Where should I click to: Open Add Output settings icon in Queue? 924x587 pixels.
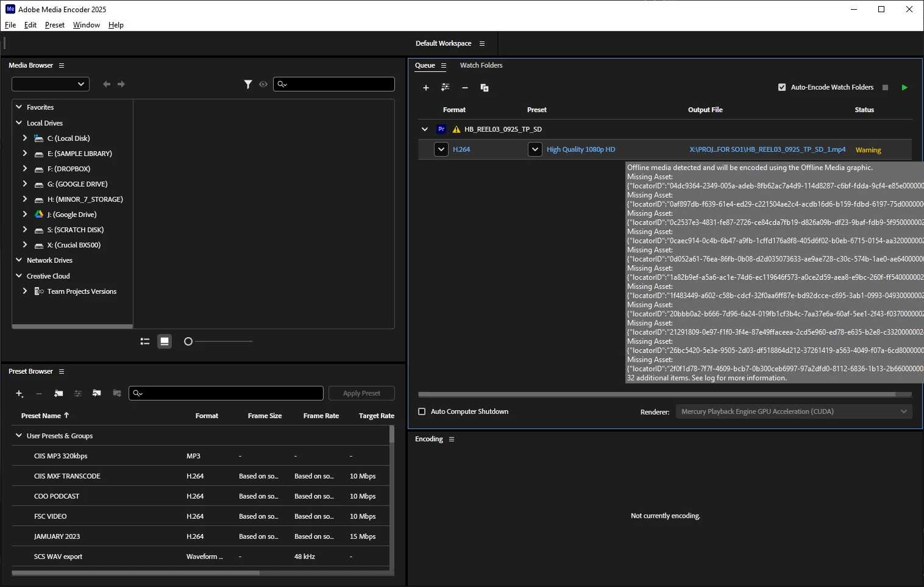point(446,88)
